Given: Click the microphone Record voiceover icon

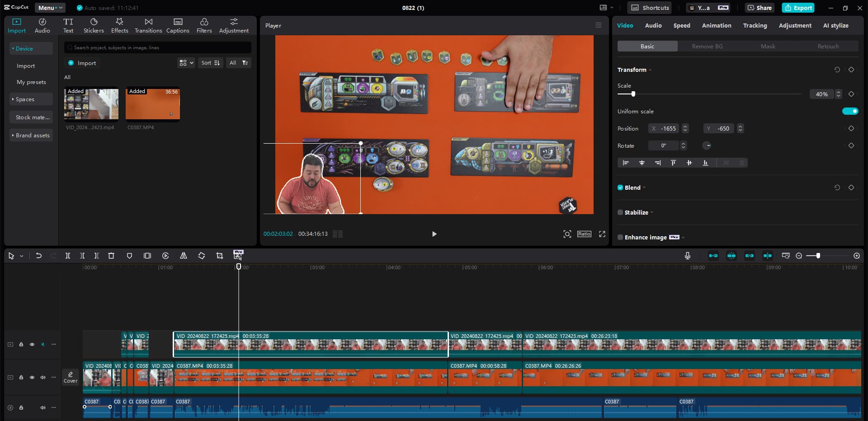Looking at the screenshot, I should coord(688,256).
